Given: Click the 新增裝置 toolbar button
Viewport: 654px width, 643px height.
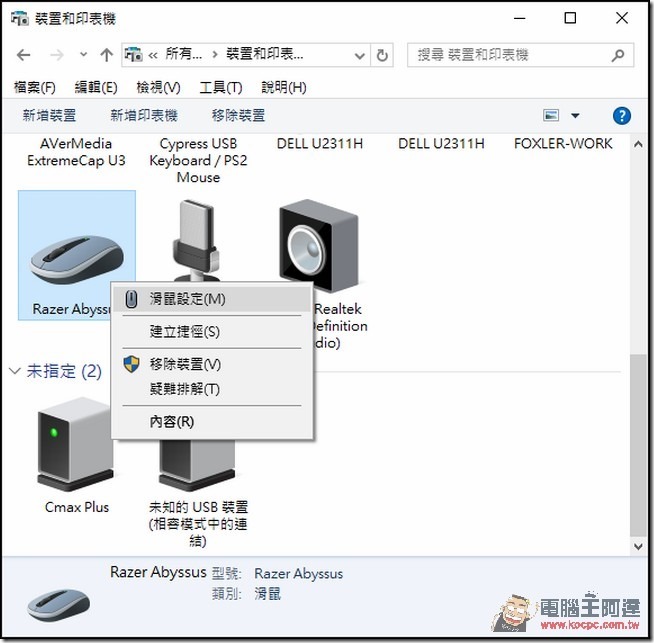Looking at the screenshot, I should [49, 116].
